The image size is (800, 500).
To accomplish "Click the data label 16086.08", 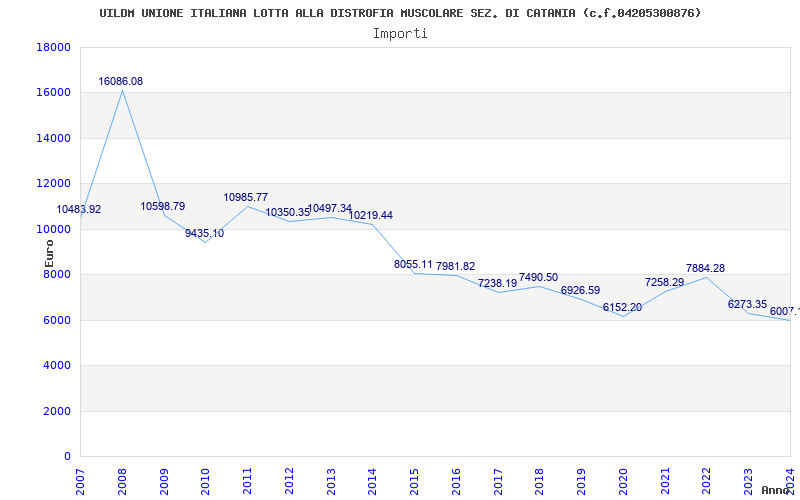I will click(x=120, y=81).
